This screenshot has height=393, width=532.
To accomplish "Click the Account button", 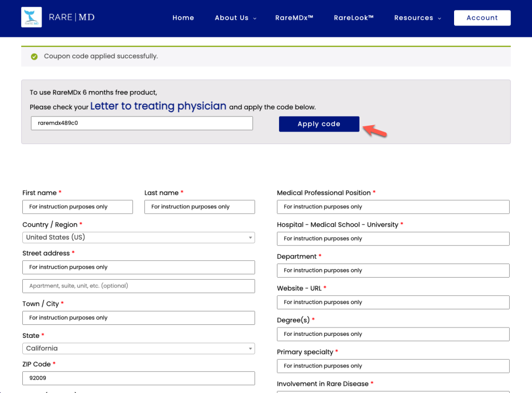I will (x=482, y=18).
